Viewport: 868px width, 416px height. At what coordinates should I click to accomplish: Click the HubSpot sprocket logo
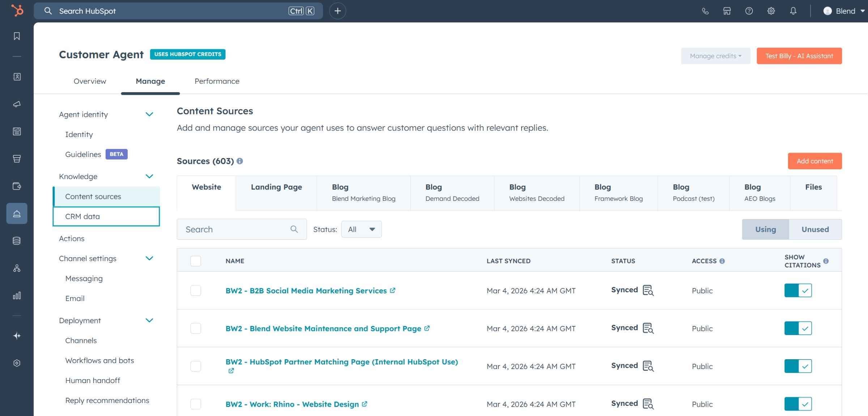click(x=17, y=10)
